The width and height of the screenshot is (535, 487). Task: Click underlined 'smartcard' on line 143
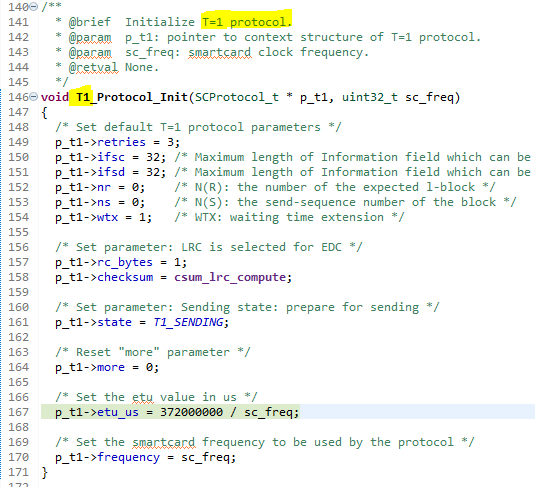tap(220, 52)
